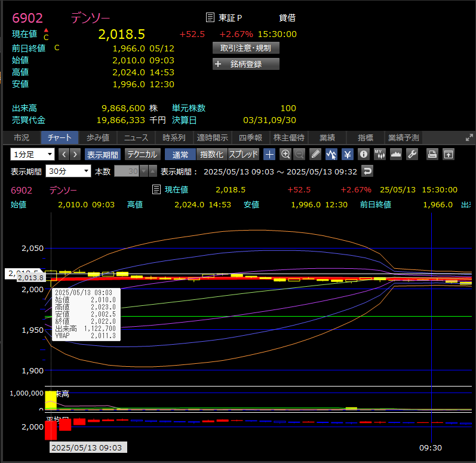
Task: Switch to the 市況 tab
Action: (22, 137)
